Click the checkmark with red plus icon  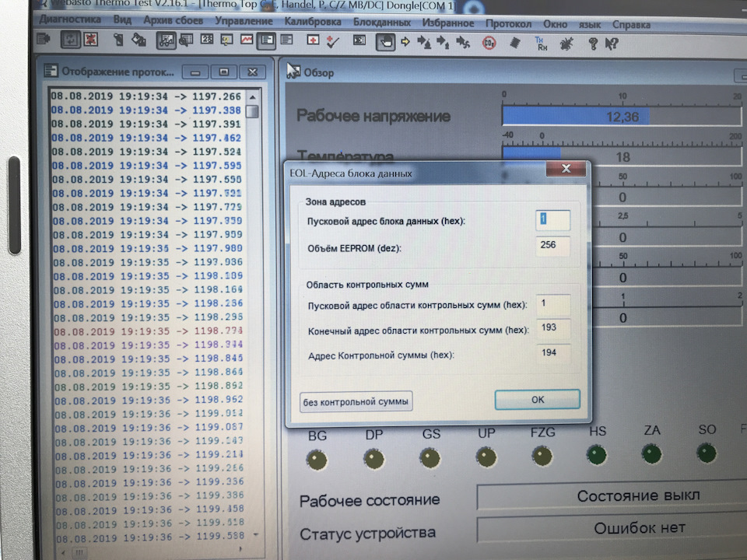[x=332, y=41]
